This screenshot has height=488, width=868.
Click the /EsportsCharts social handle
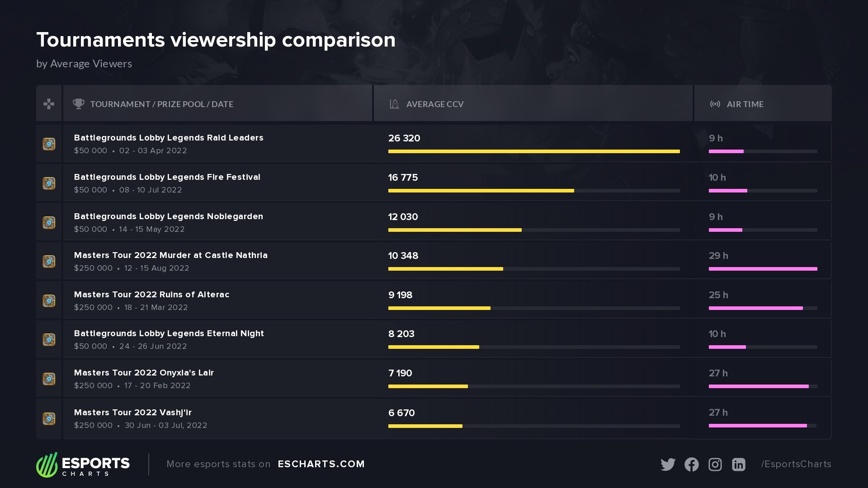[x=796, y=464]
